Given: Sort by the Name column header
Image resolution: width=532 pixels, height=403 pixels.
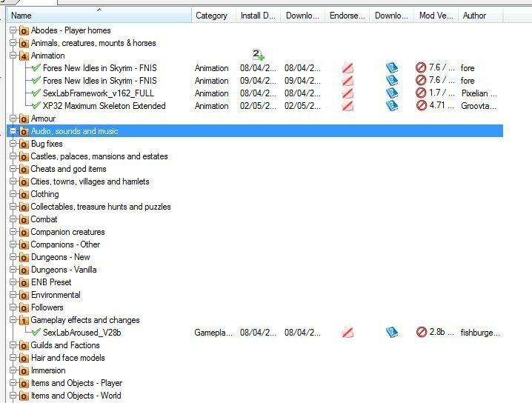Looking at the screenshot, I should (x=99, y=16).
